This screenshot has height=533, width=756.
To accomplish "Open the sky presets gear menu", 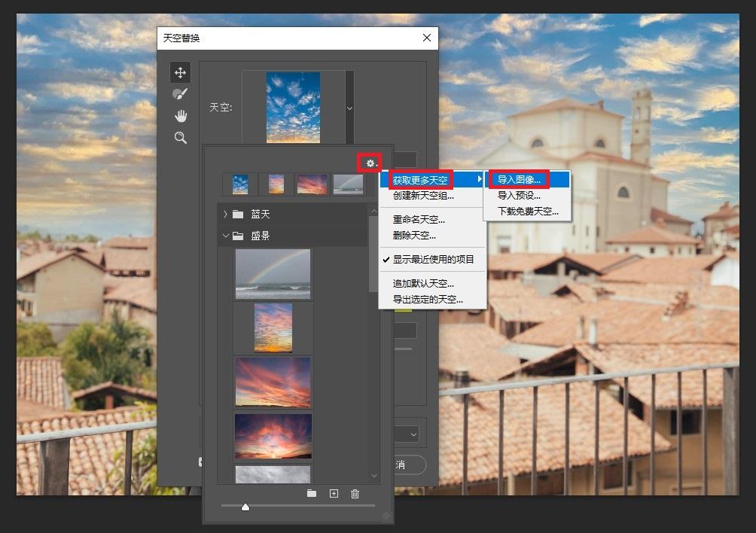I will 370,163.
